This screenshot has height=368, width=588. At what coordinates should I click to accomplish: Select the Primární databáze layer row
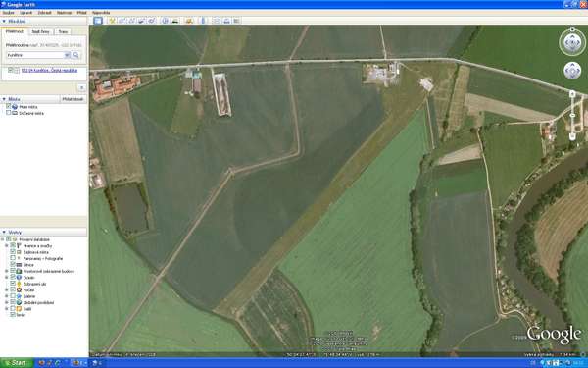tap(34, 239)
